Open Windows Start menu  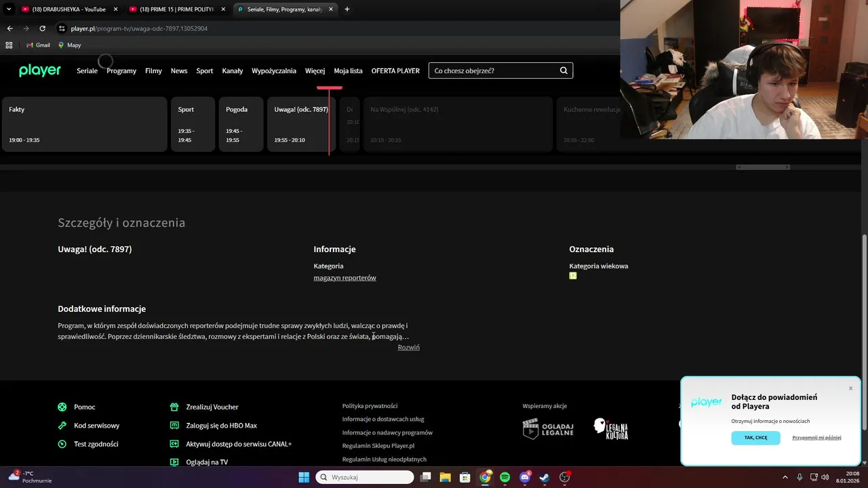(304, 477)
